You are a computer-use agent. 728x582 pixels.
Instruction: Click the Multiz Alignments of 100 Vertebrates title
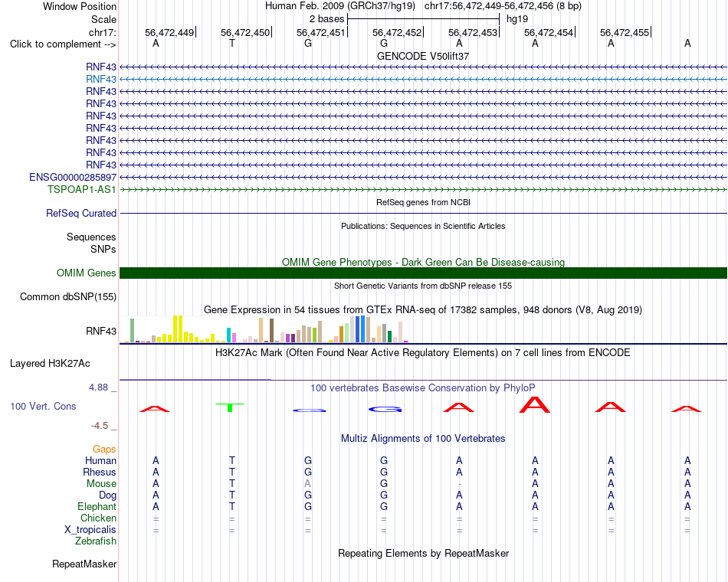point(423,439)
